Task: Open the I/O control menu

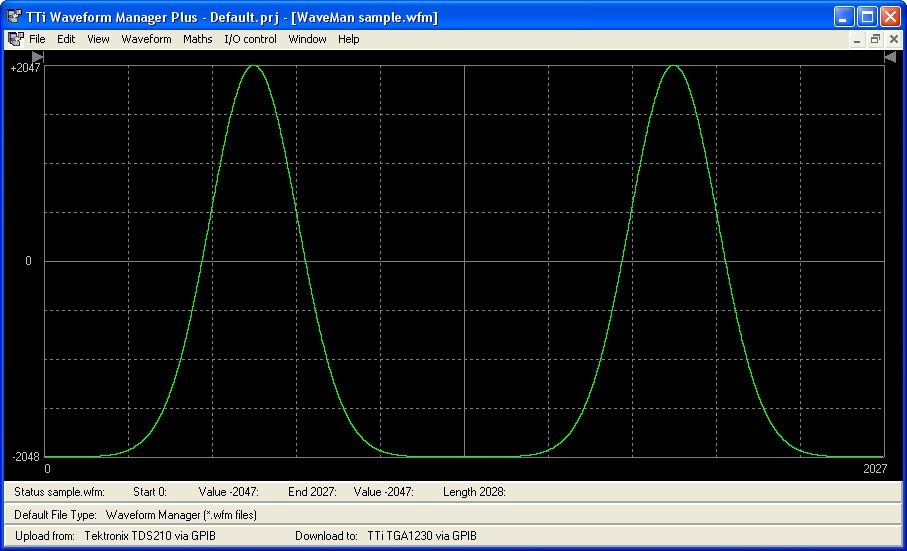Action: tap(250, 39)
